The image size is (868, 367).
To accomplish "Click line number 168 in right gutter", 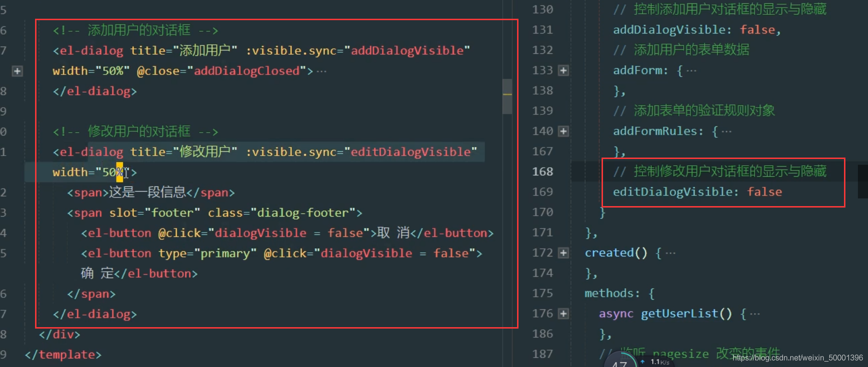I will (x=542, y=171).
